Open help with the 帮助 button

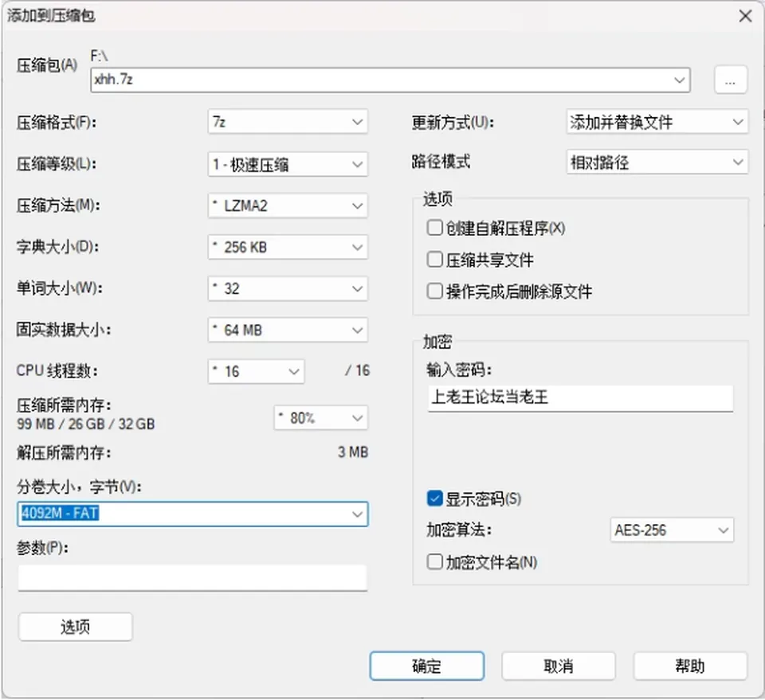point(690,666)
